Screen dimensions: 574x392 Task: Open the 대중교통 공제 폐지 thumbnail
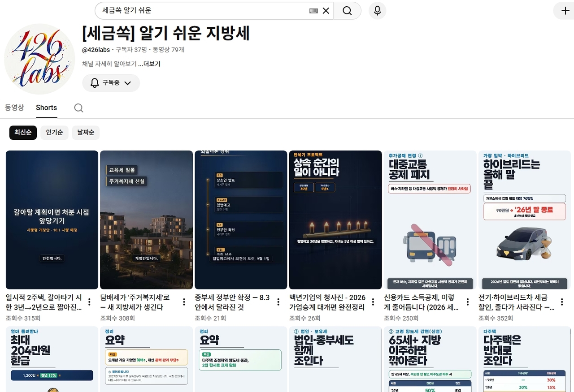tap(430, 220)
